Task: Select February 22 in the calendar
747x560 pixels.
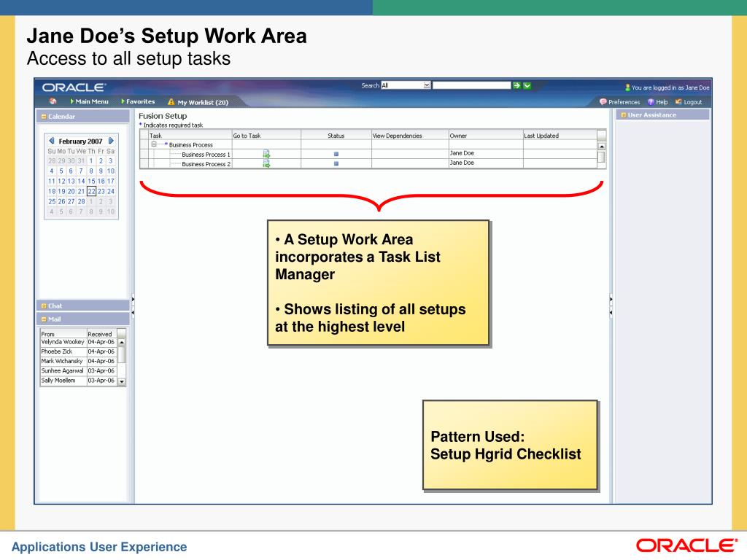Action: 91,191
